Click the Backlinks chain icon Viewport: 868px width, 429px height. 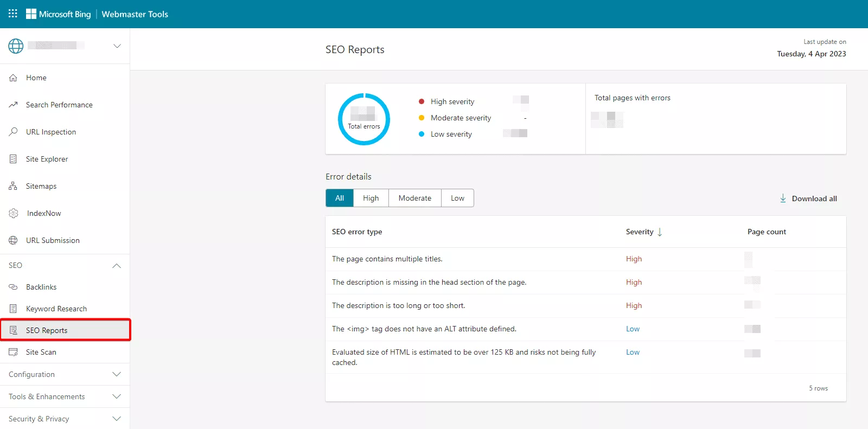point(14,287)
